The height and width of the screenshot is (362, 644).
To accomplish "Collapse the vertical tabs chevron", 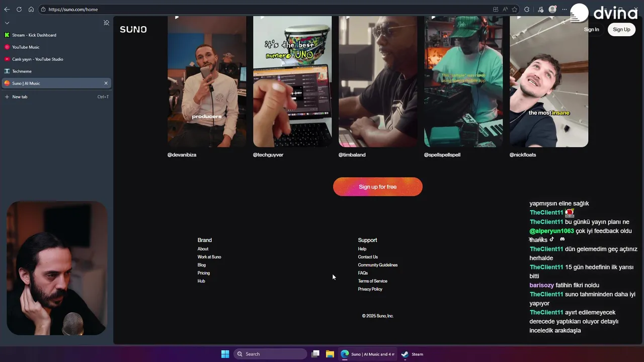I will click(7, 23).
